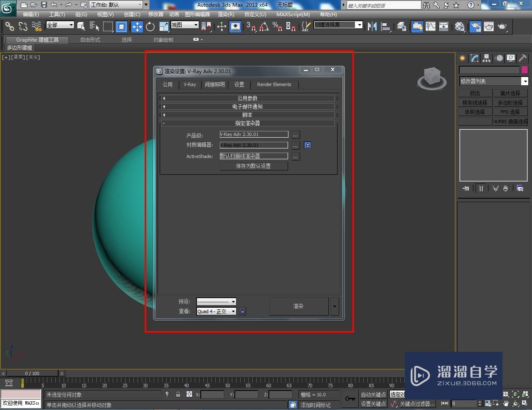Open Render Setup toolbar icon
This screenshot has width=532, height=410.
[475, 27]
